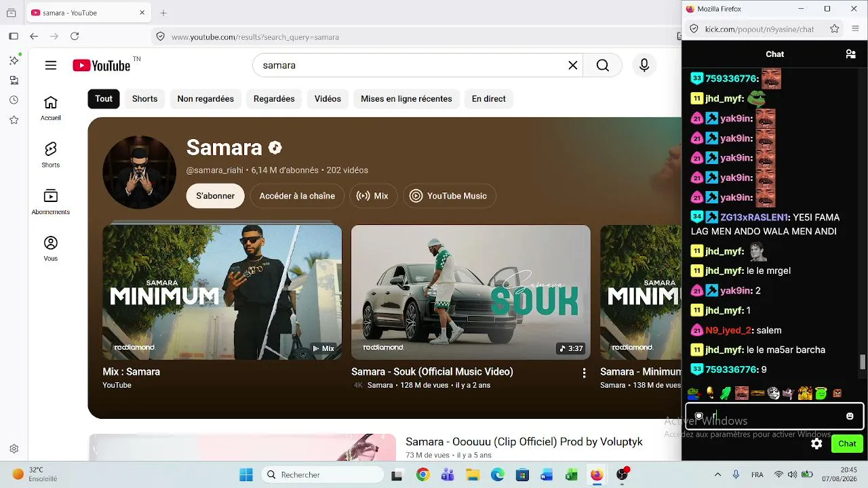The image size is (868, 488).
Task: Filter results by Non regardées
Action: point(205,99)
